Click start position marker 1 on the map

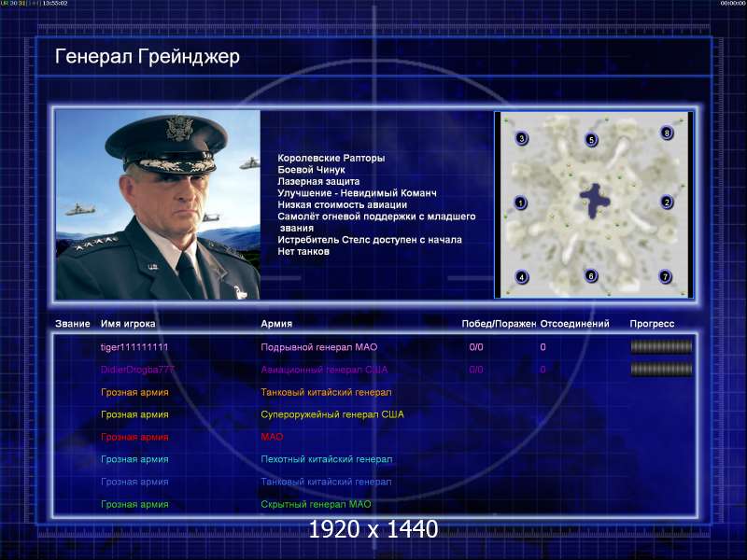coord(520,203)
